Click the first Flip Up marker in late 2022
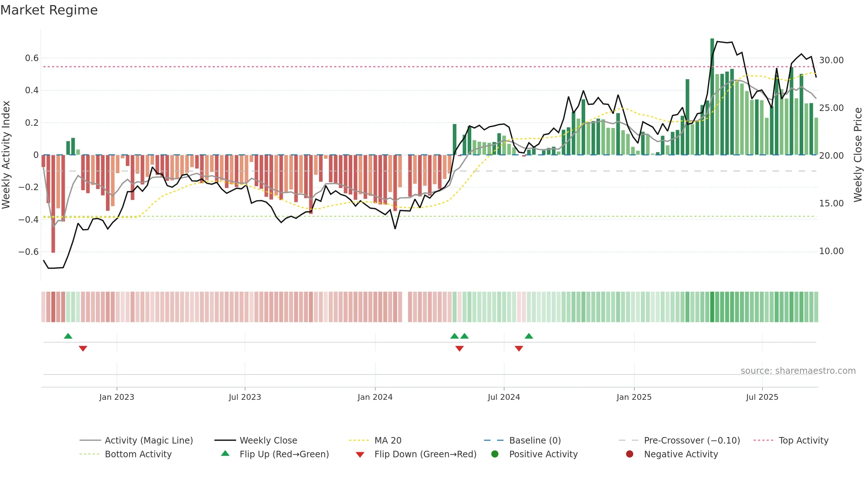868x488 pixels. (x=68, y=336)
